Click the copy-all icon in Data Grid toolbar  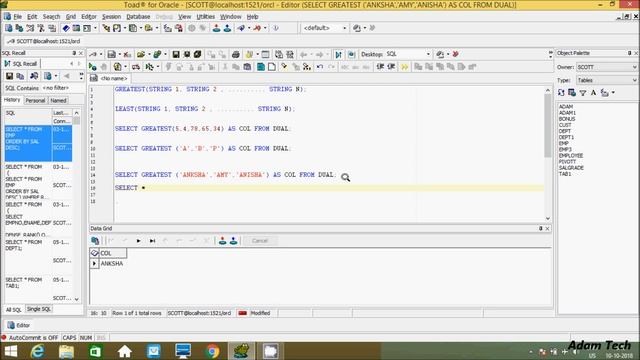click(x=95, y=241)
